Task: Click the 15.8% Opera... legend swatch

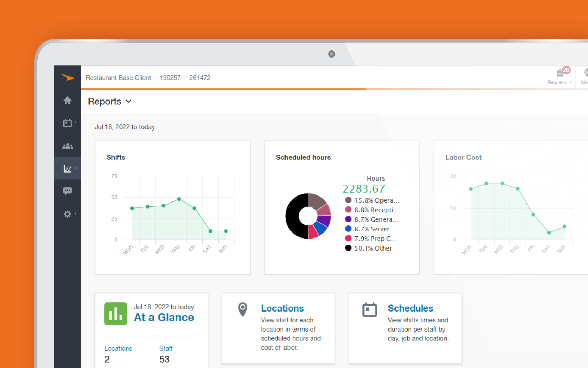Action: tap(348, 200)
